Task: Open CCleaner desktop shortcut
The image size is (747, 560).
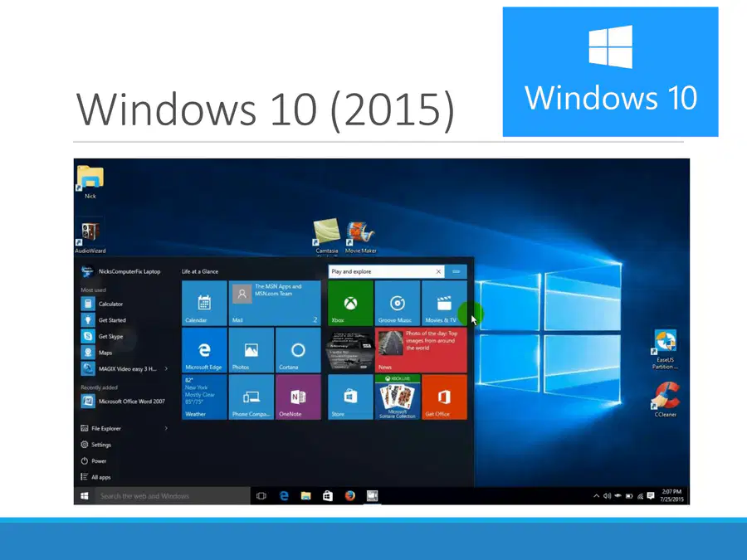Action: tap(666, 400)
